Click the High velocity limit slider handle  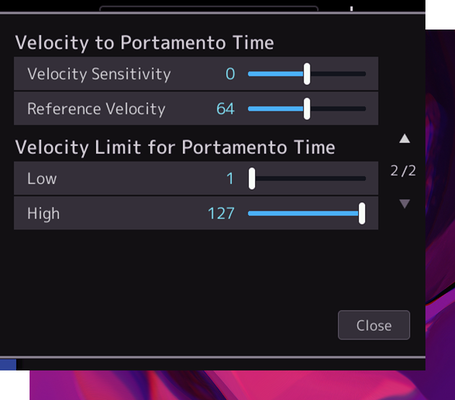pyautogui.click(x=362, y=213)
